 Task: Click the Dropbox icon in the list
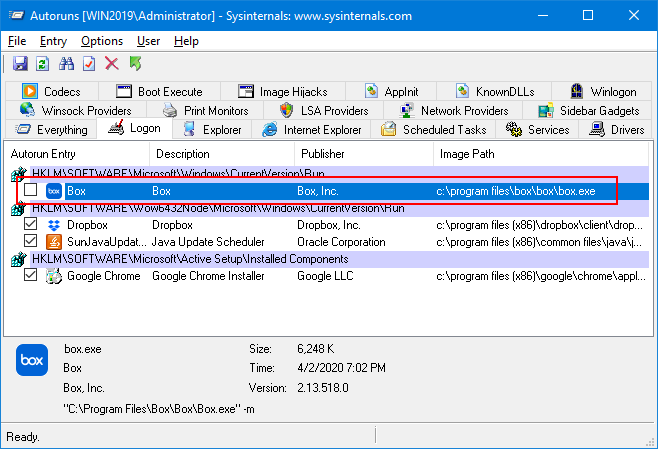pyautogui.click(x=54, y=225)
